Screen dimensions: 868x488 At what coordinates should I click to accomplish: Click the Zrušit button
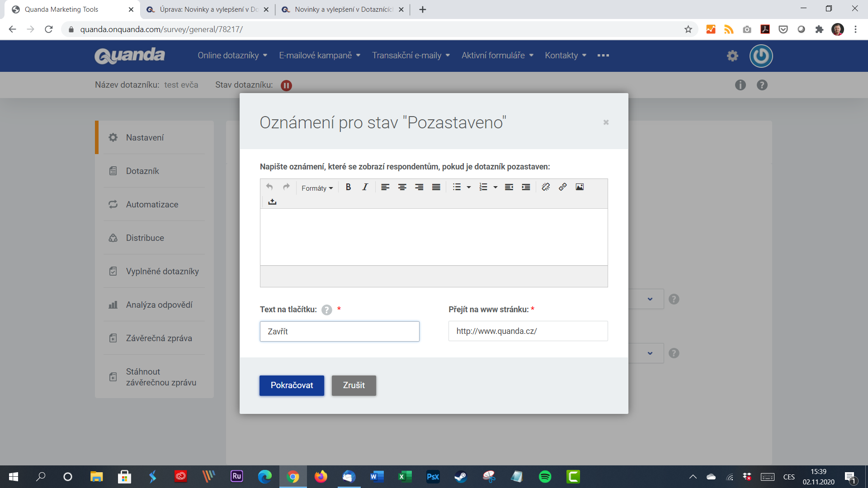coord(354,385)
